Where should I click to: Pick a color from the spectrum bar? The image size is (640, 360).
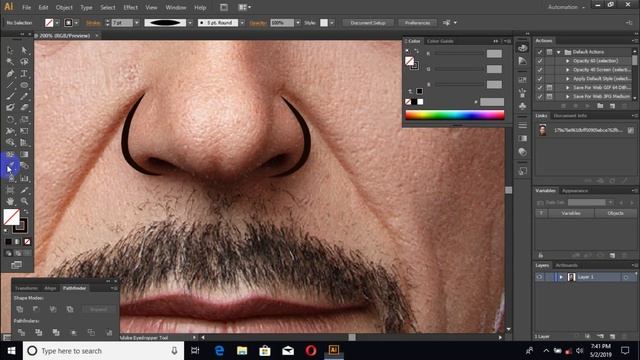[455, 115]
